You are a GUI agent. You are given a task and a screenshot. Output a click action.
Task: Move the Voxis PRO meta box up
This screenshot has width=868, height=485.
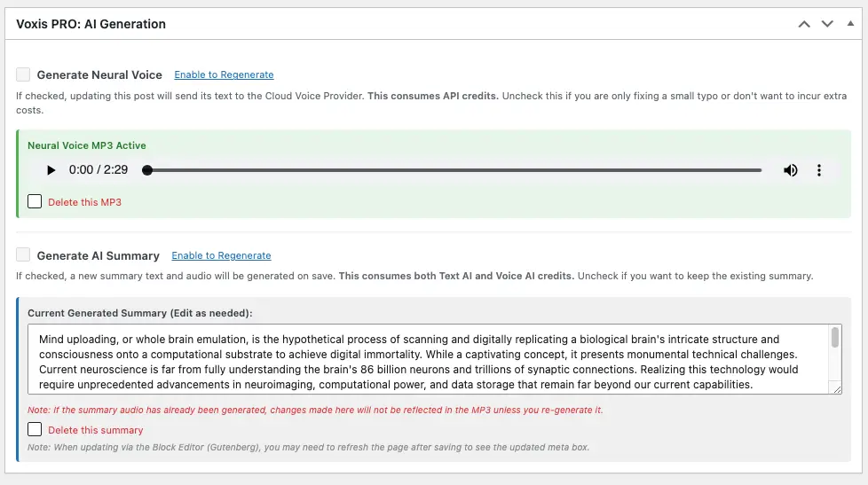click(804, 24)
